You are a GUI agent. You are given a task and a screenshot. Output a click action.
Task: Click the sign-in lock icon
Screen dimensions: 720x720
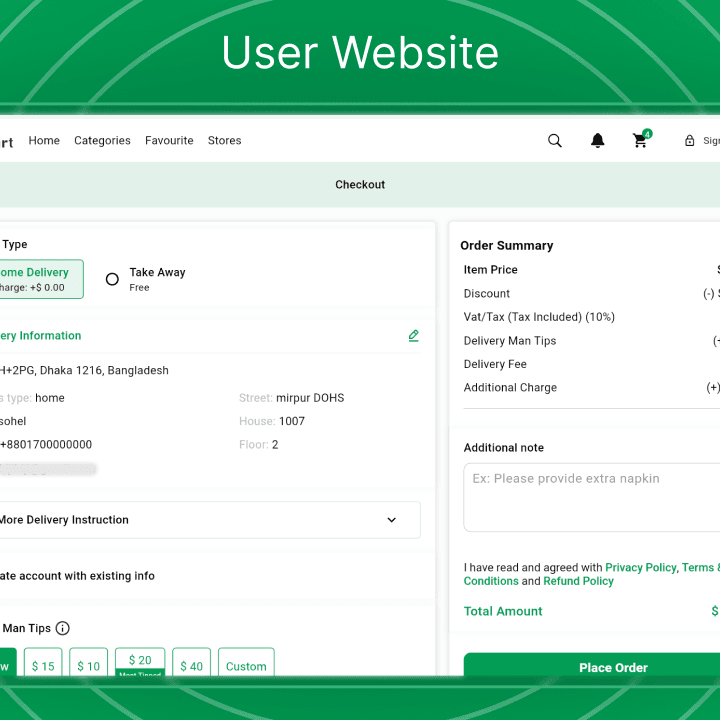click(x=689, y=141)
